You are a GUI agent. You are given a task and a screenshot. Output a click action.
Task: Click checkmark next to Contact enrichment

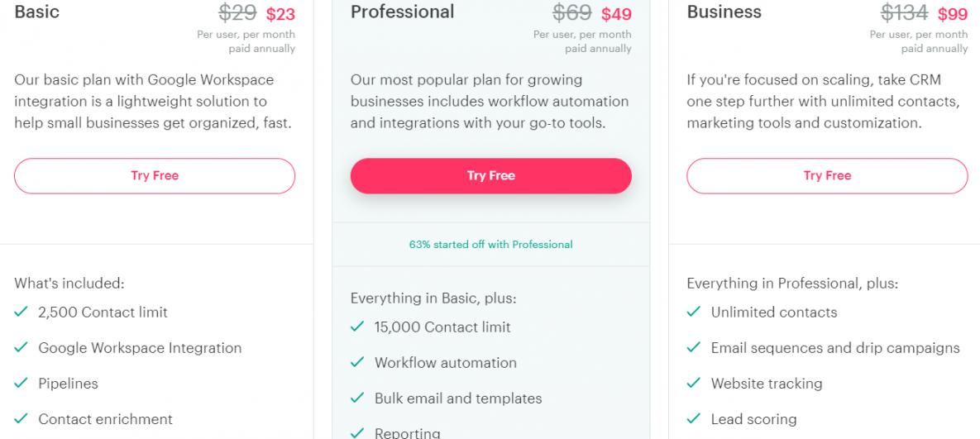22,419
